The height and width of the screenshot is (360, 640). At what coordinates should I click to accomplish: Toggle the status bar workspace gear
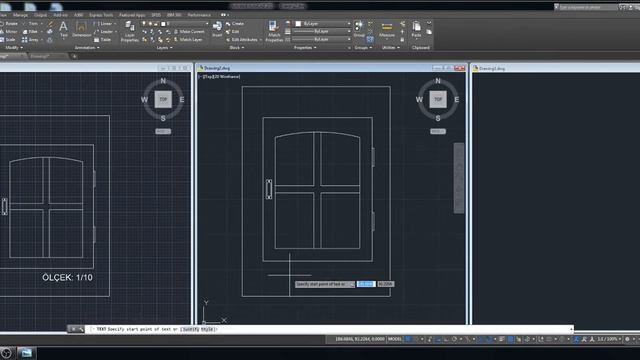point(627,339)
